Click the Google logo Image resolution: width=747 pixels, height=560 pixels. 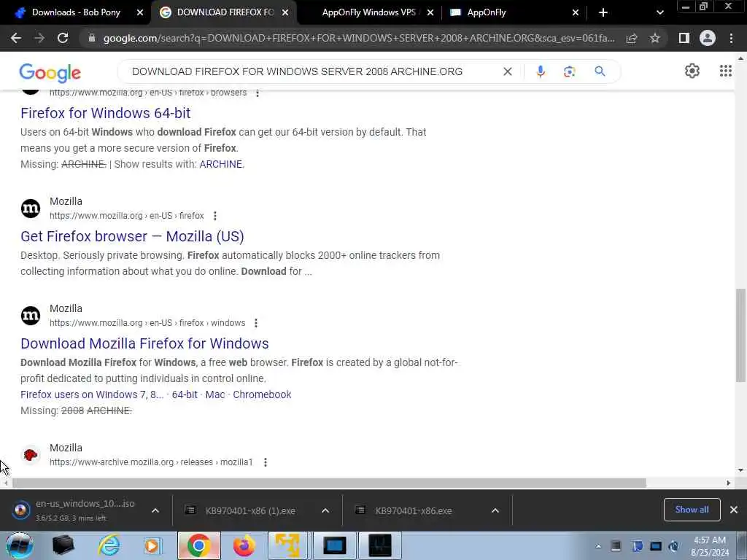[x=50, y=72]
